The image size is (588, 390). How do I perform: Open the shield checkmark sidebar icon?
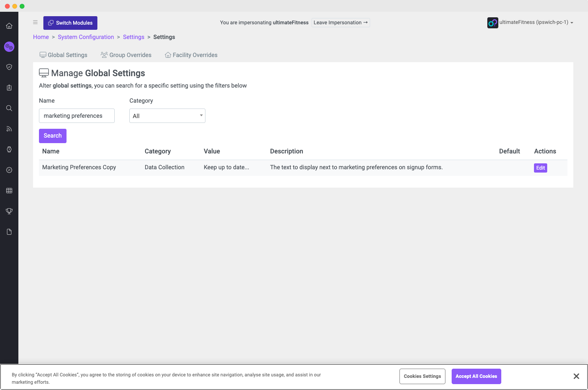click(x=9, y=67)
